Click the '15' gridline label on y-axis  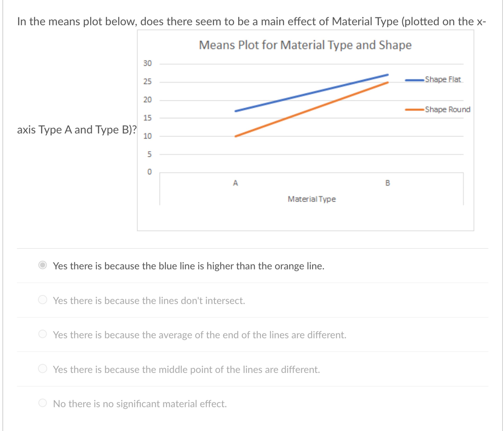tap(148, 117)
